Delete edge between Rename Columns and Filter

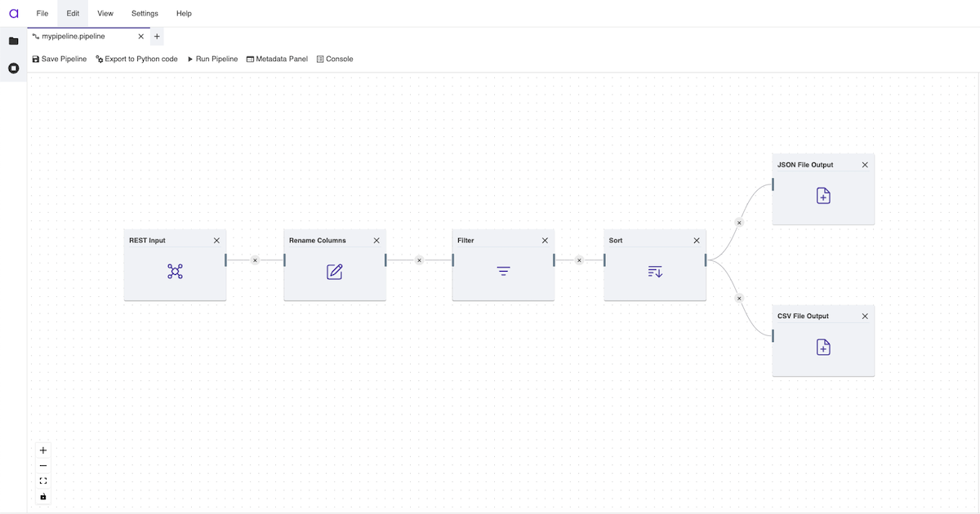(419, 260)
